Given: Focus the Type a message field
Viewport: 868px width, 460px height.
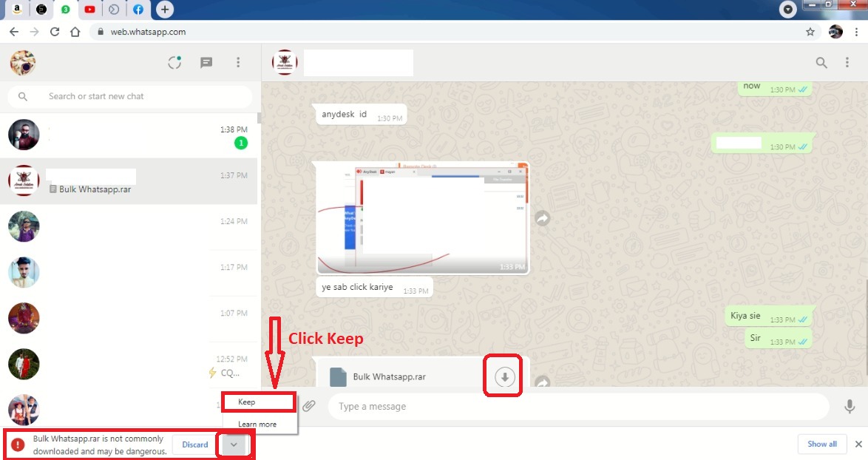Looking at the screenshot, I should [577, 406].
